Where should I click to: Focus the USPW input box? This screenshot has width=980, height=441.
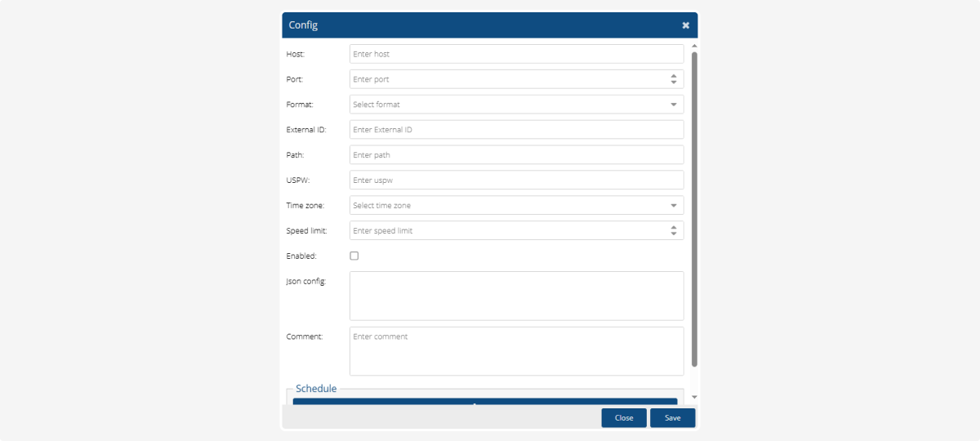pyautogui.click(x=516, y=180)
